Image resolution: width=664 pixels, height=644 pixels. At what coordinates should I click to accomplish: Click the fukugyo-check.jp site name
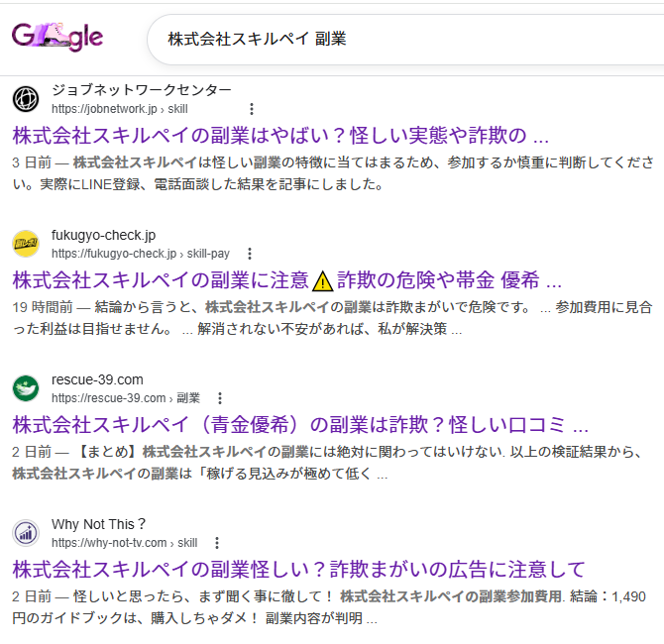[x=103, y=235]
